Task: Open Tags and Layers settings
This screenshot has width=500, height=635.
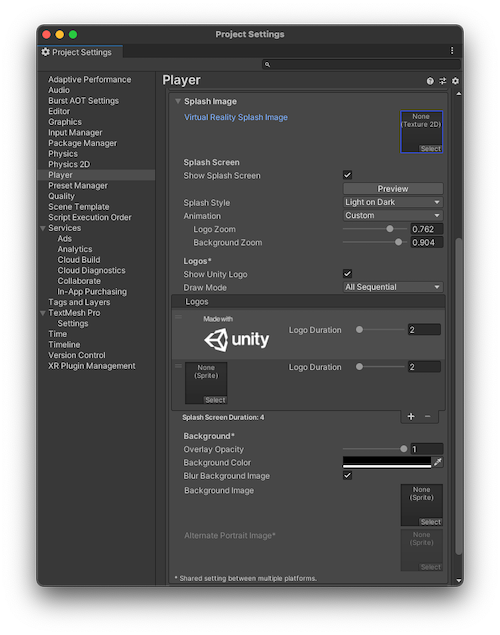Action: pyautogui.click(x=79, y=302)
